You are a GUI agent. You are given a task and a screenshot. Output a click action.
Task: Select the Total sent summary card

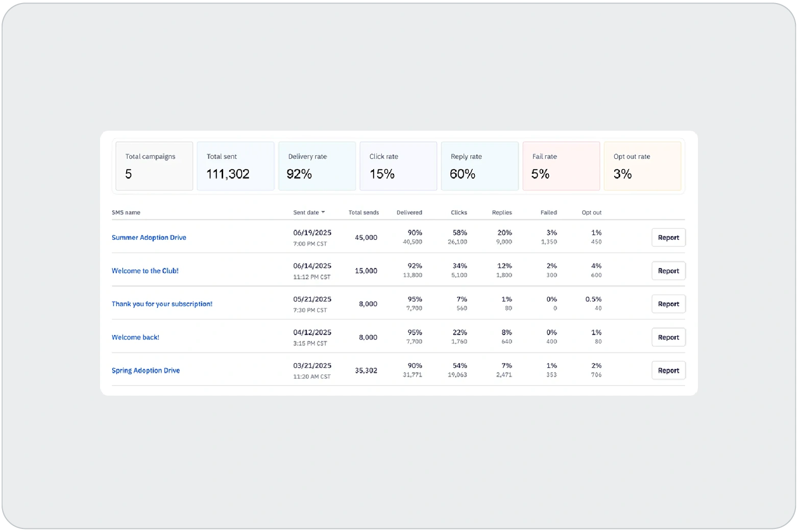[235, 166]
